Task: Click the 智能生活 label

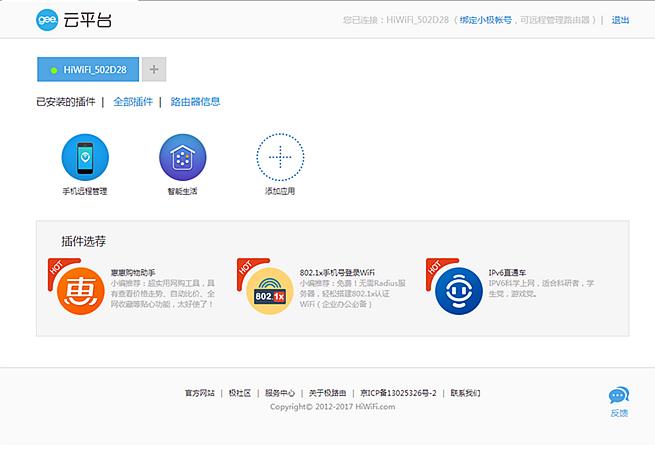Action: pyautogui.click(x=182, y=191)
